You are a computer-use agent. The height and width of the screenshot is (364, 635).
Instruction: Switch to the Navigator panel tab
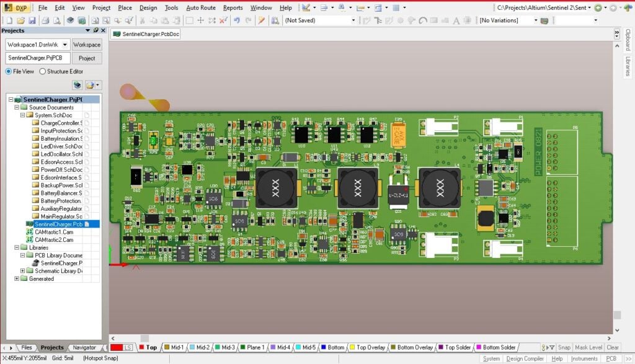pyautogui.click(x=84, y=347)
